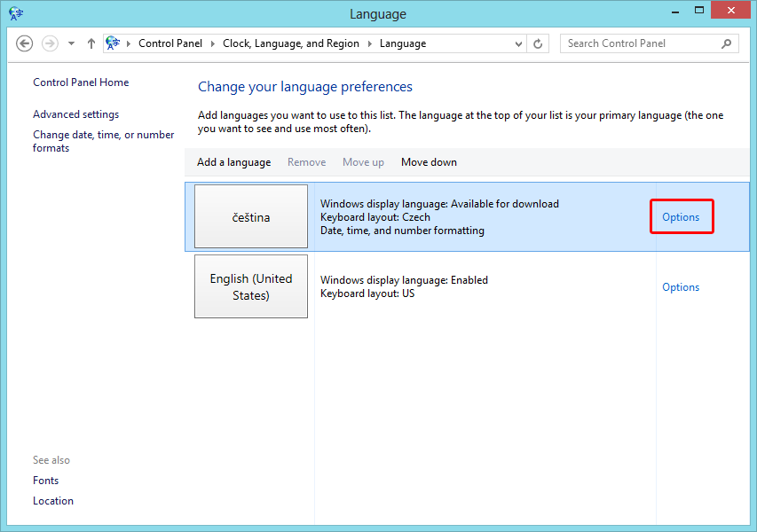The image size is (757, 532).
Task: Click the Control Panel icon in address bar
Action: click(114, 43)
